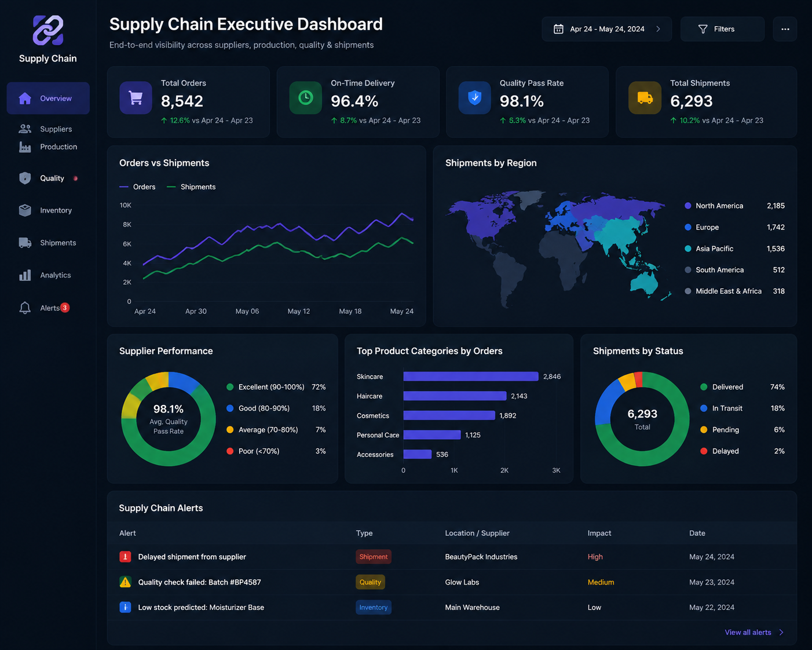812x650 pixels.
Task: Open the Overview section
Action: (48, 98)
